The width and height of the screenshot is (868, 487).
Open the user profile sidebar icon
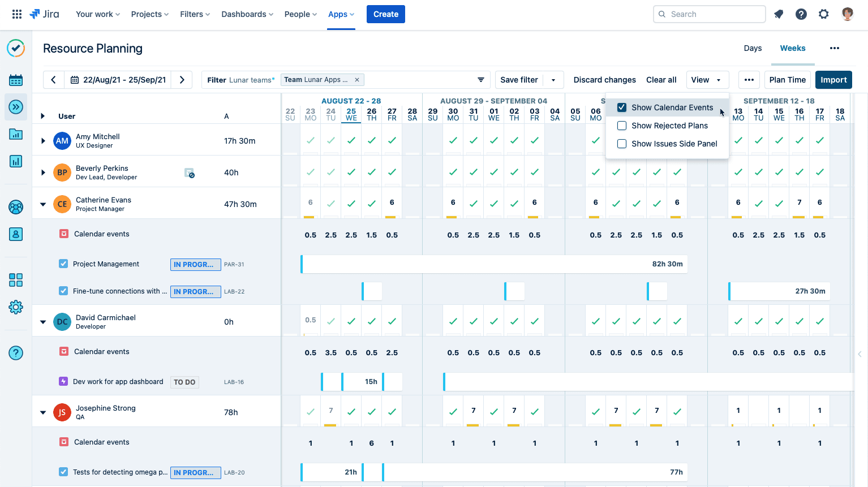point(15,234)
